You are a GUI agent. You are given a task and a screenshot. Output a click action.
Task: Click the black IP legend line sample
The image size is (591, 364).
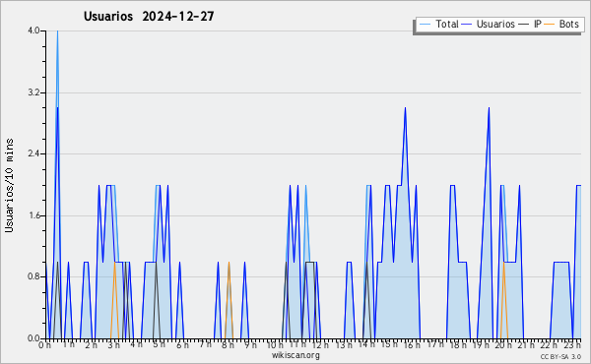click(x=524, y=25)
